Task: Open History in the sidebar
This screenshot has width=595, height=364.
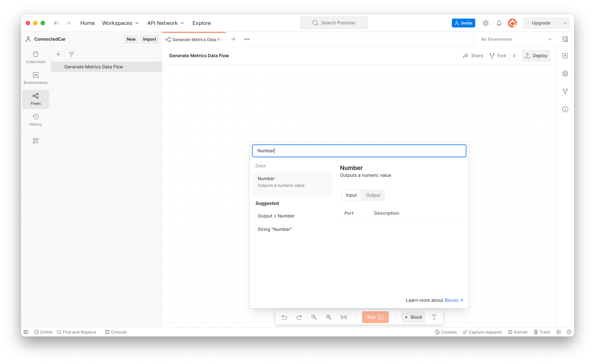Action: pos(36,120)
